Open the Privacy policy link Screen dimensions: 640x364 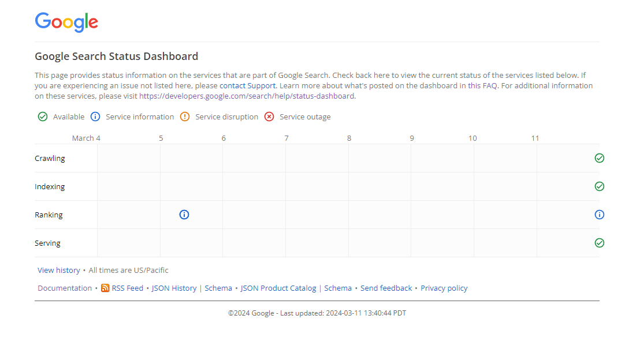click(x=444, y=288)
